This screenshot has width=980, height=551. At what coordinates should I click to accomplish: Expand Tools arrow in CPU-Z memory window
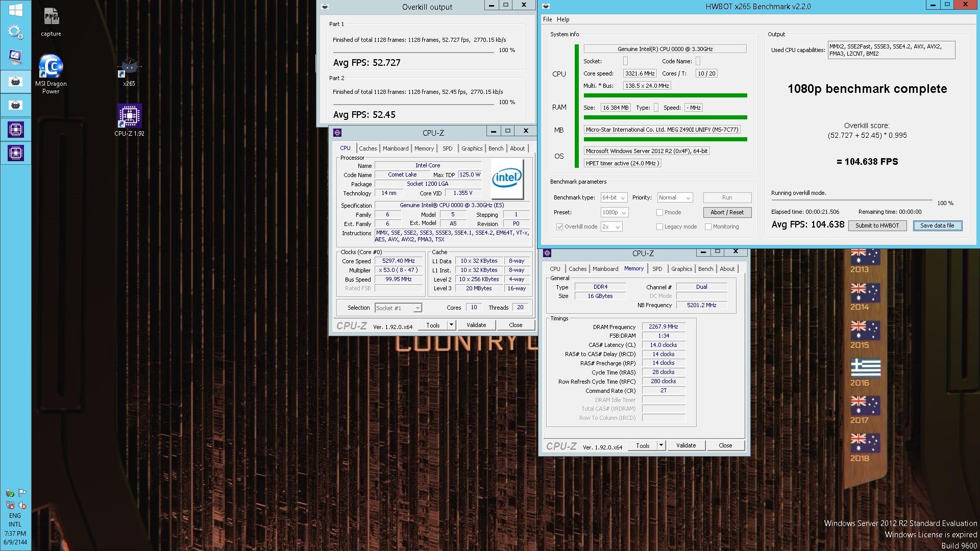point(661,445)
